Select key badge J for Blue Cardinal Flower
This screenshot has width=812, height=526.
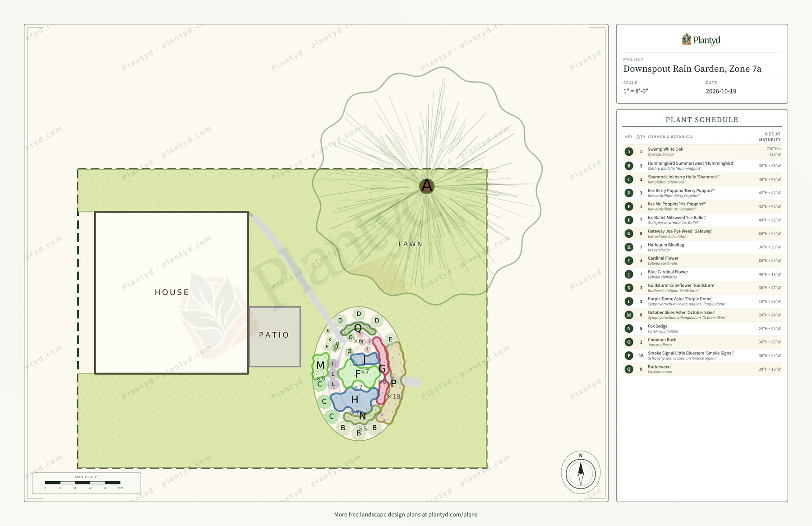tap(629, 274)
